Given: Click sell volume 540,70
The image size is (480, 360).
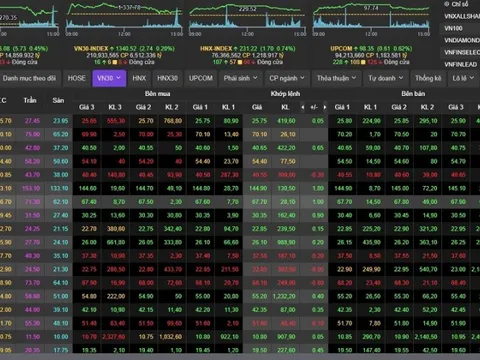Looking at the screenshot, I should coord(428,269).
